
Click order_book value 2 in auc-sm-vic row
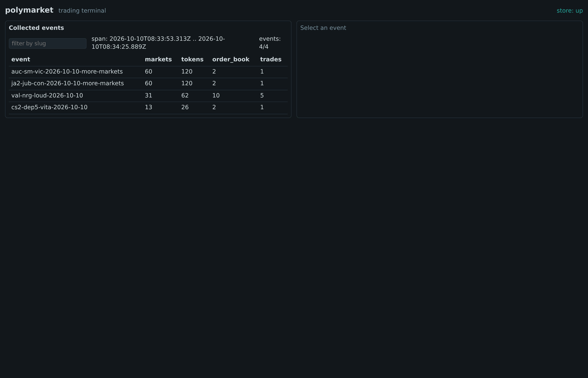tap(214, 72)
